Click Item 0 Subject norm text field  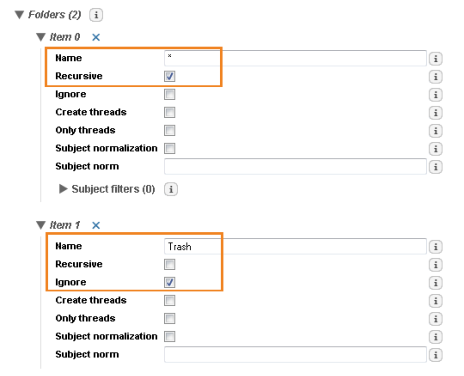click(x=295, y=166)
